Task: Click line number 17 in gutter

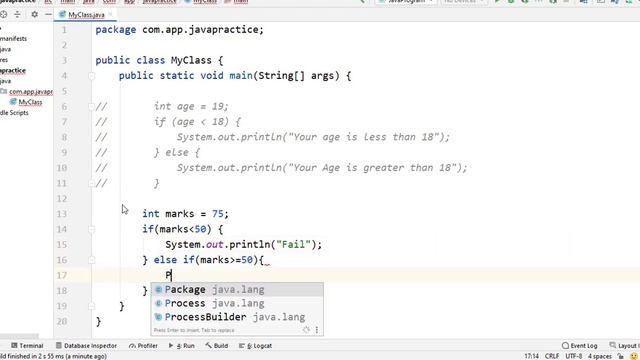Action: pos(62,276)
